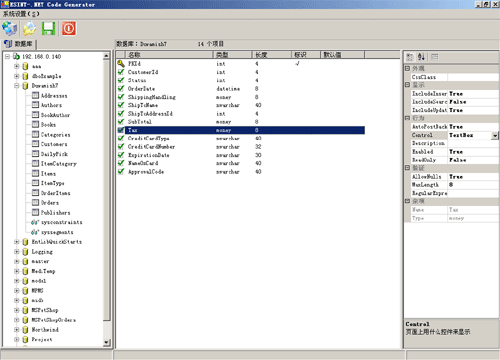Expand the dboExample database node
Viewport: 500px width, 360px height.
[x=17, y=76]
